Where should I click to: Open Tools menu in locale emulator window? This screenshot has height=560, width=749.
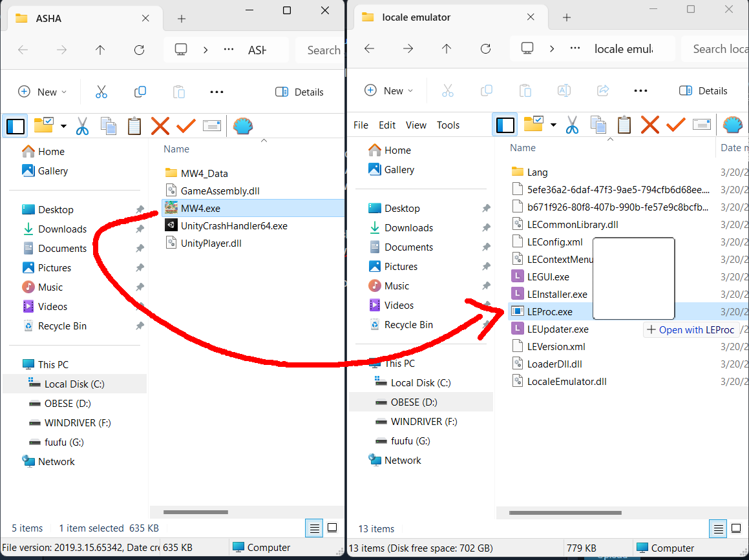click(x=448, y=125)
